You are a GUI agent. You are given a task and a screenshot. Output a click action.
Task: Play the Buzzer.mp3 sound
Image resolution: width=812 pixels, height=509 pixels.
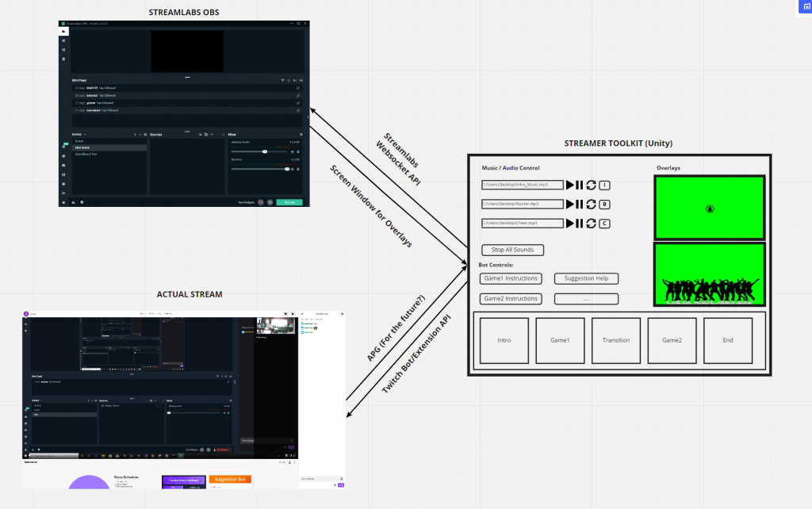pyautogui.click(x=569, y=204)
